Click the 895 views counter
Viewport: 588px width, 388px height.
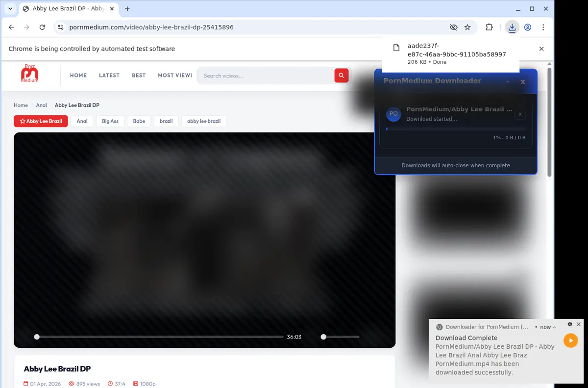(x=84, y=384)
